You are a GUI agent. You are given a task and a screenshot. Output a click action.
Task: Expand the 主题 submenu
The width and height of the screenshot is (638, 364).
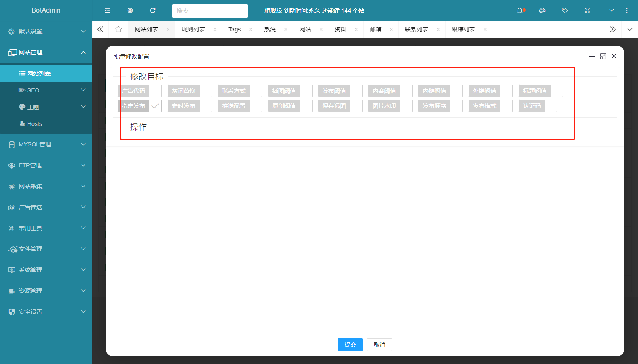(x=46, y=107)
